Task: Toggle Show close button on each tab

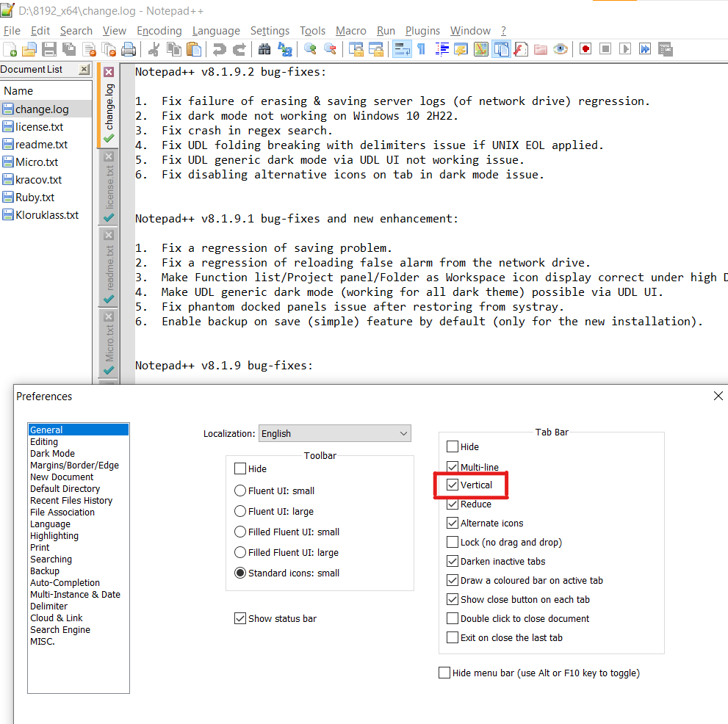Action: click(453, 599)
